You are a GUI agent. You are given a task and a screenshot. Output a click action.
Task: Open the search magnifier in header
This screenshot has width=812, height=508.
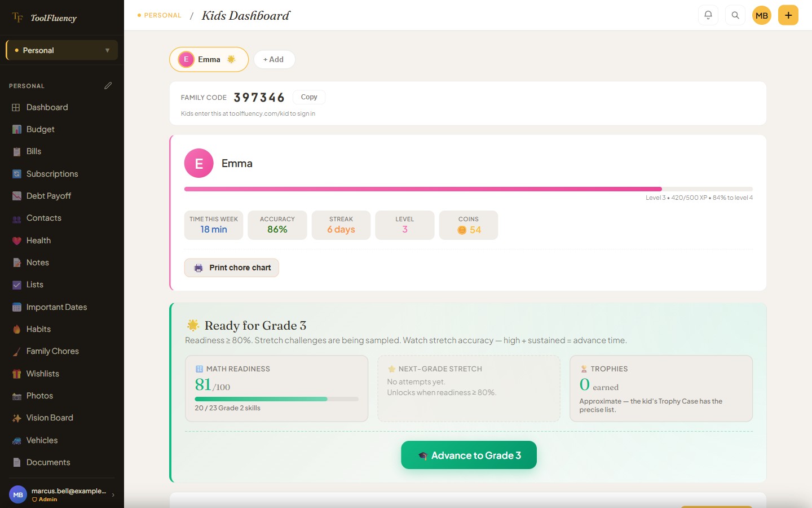click(x=735, y=15)
